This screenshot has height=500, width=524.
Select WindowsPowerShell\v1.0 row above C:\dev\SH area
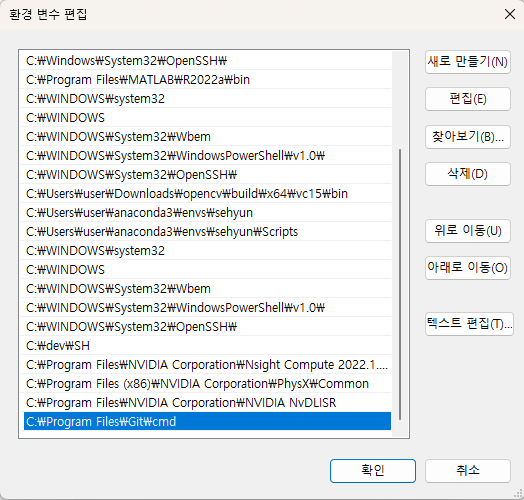pos(206,307)
